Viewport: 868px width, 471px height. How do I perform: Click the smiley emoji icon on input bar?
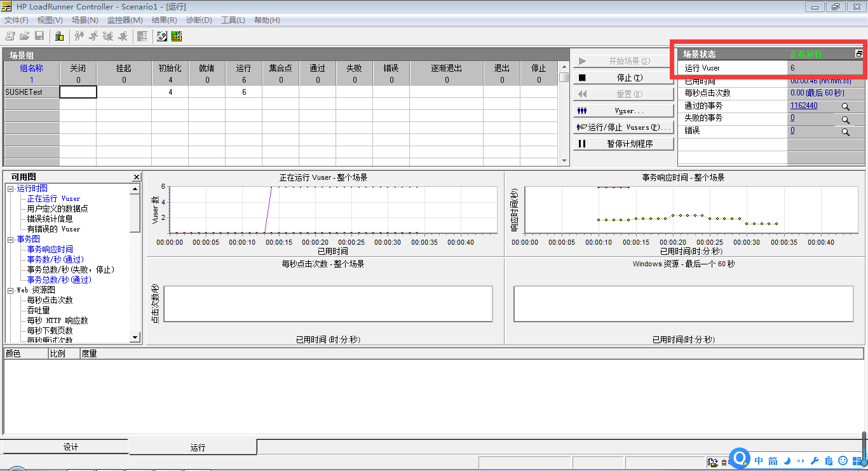click(843, 461)
